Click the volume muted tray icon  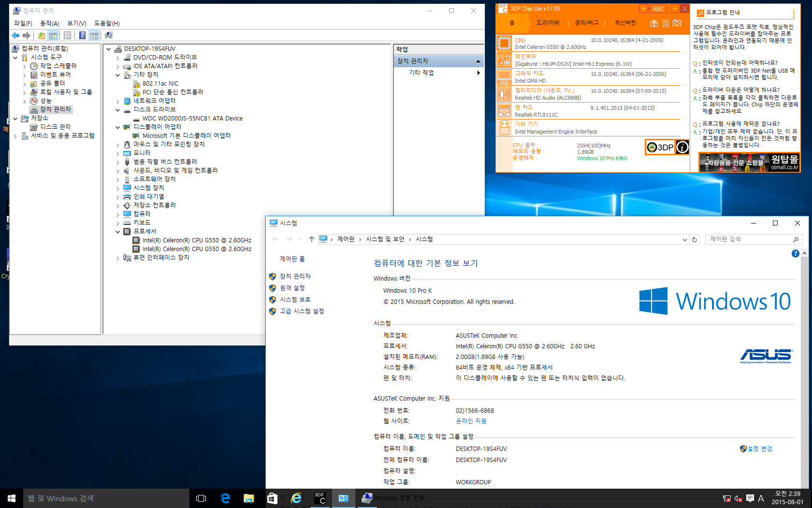(738, 498)
